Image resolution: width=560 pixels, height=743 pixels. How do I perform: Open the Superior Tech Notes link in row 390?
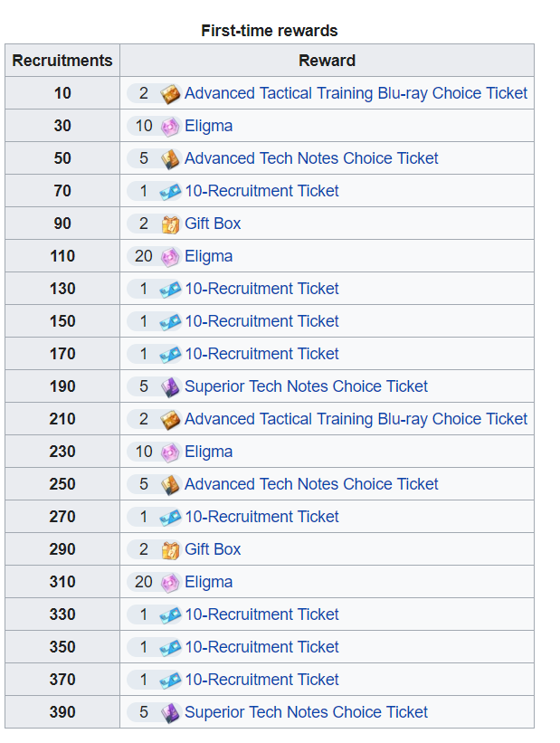click(x=306, y=712)
